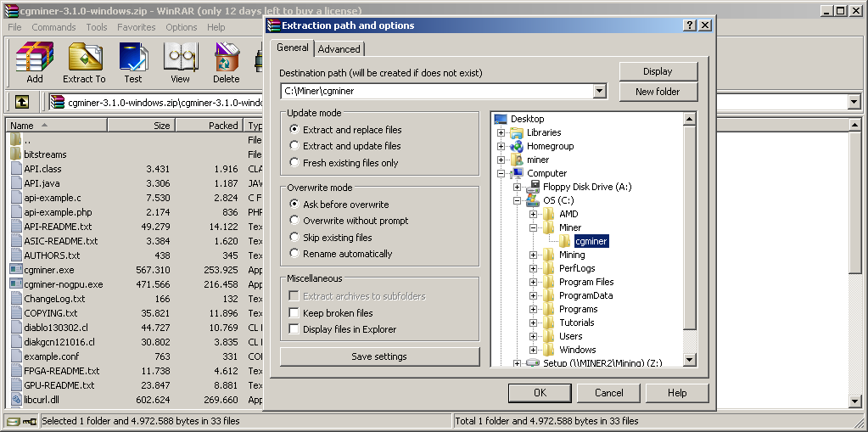
Task: Enable Keep broken files checkbox
Action: pos(294,313)
